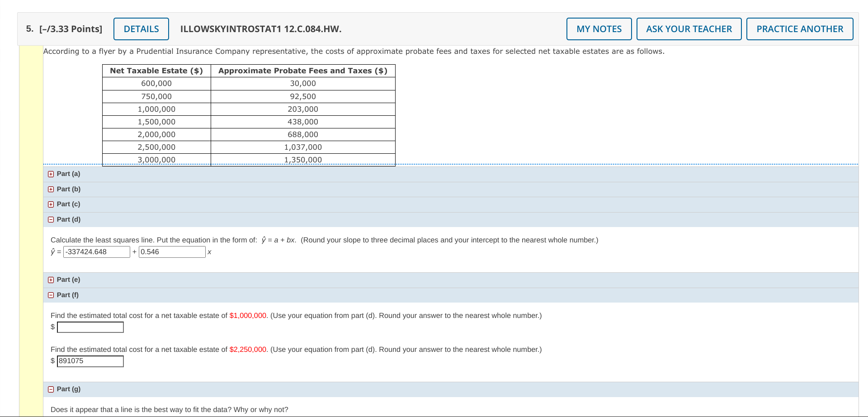Open the DETAILS button
This screenshot has height=417, width=868.
141,29
